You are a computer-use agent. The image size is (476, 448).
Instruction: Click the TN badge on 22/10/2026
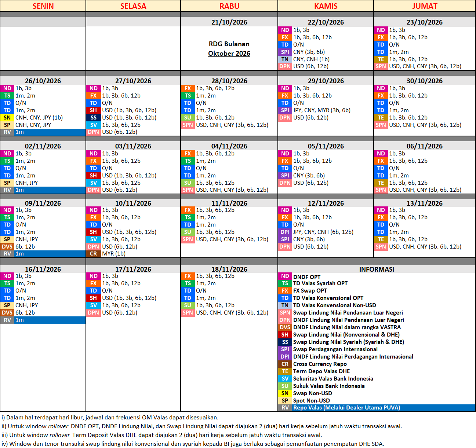pyautogui.click(x=285, y=59)
